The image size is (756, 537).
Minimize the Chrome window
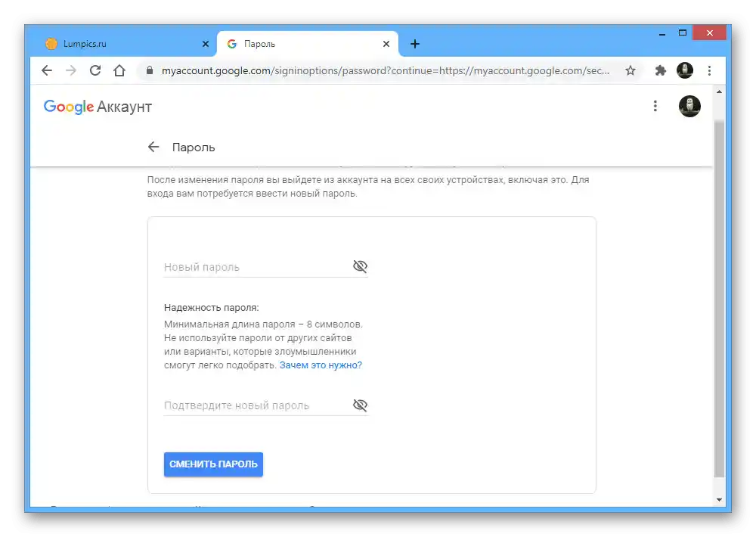coord(662,33)
